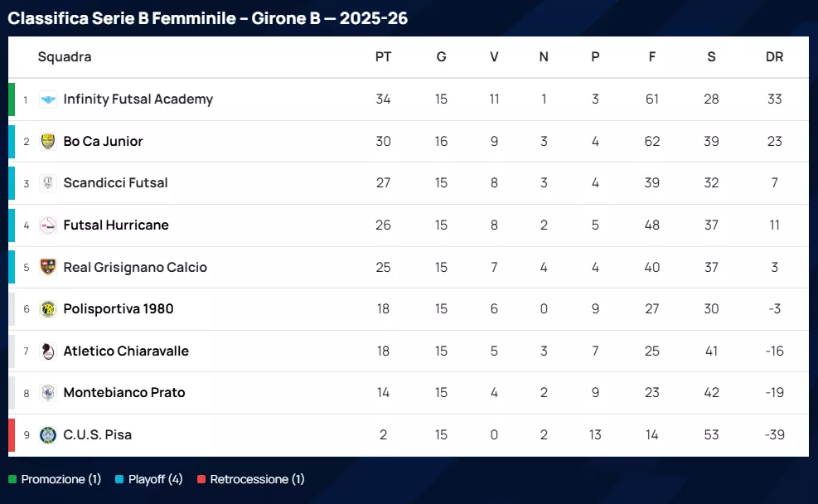Open the Bo Ca Junior team page

coord(103,142)
